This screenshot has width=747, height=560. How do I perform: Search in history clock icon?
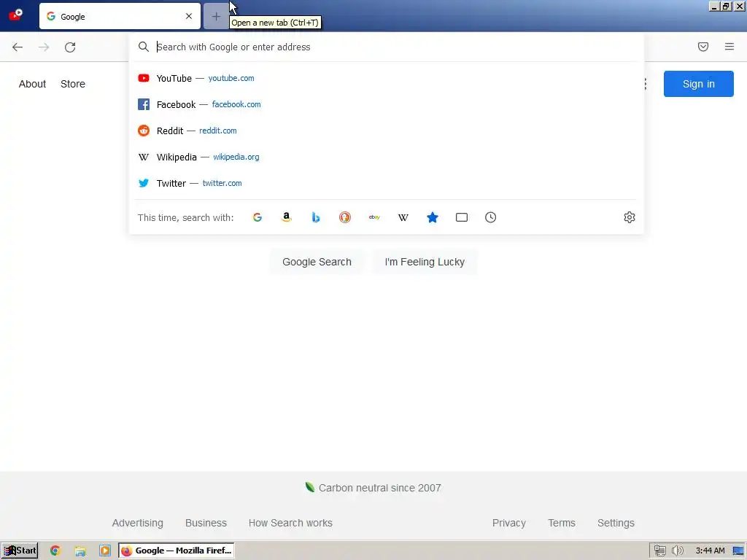491,217
